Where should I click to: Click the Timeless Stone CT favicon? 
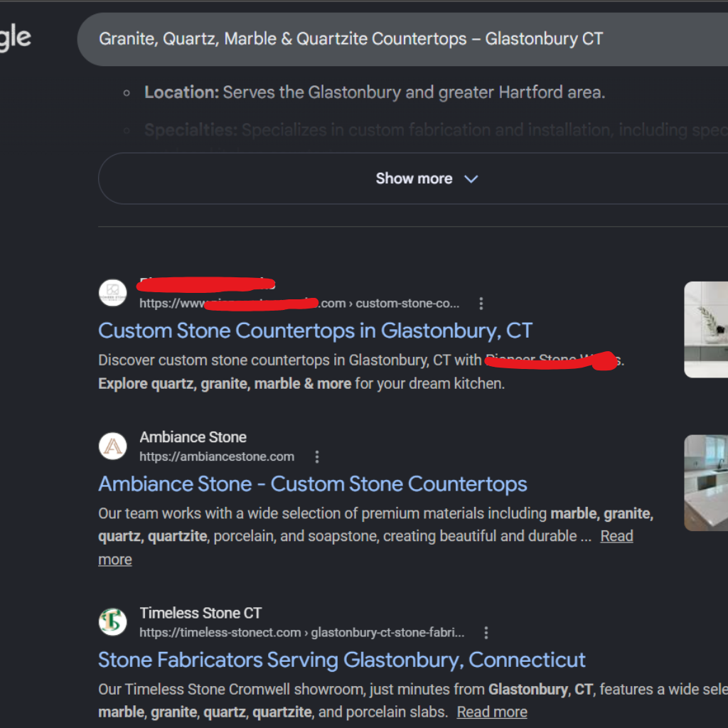pyautogui.click(x=113, y=622)
